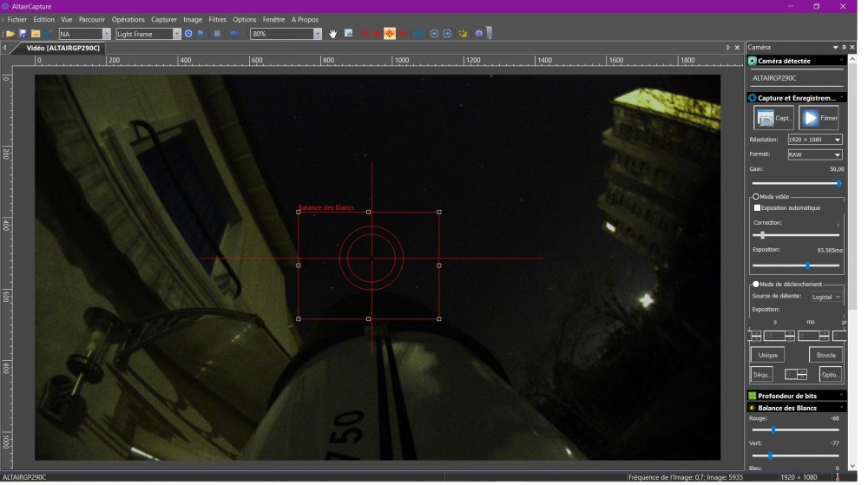This screenshot has width=868, height=485.
Task: Click the tab scroll left arrow
Action: point(4,48)
